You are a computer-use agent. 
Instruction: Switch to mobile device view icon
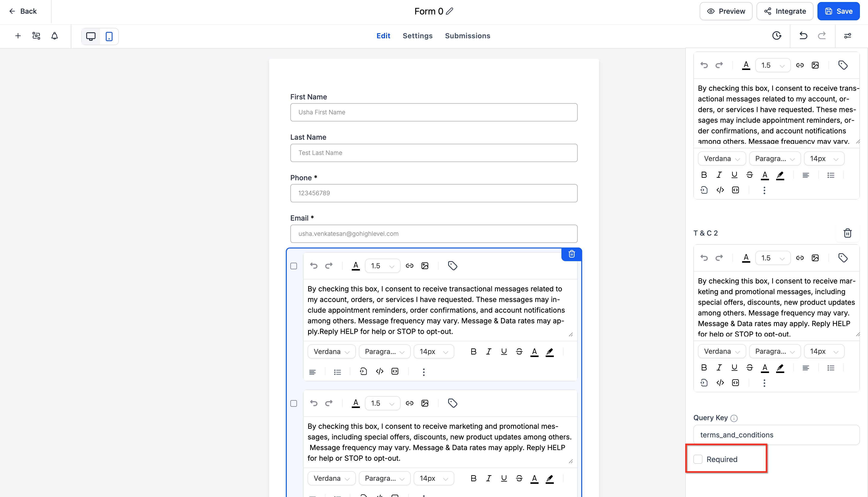tap(109, 36)
